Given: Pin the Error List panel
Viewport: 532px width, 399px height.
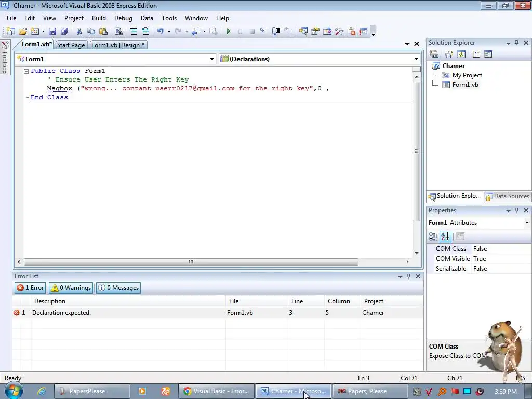Looking at the screenshot, I should click(408, 276).
